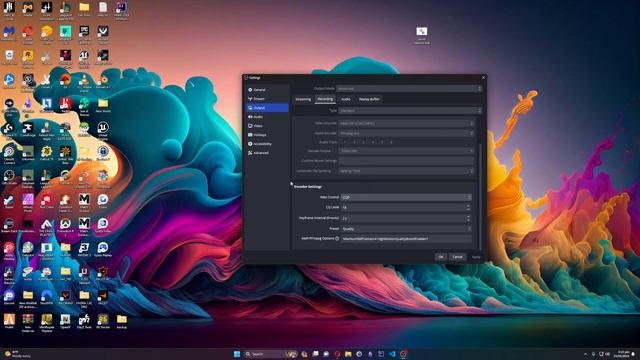Open Visual Studio Code from the taskbar

(x=392, y=354)
